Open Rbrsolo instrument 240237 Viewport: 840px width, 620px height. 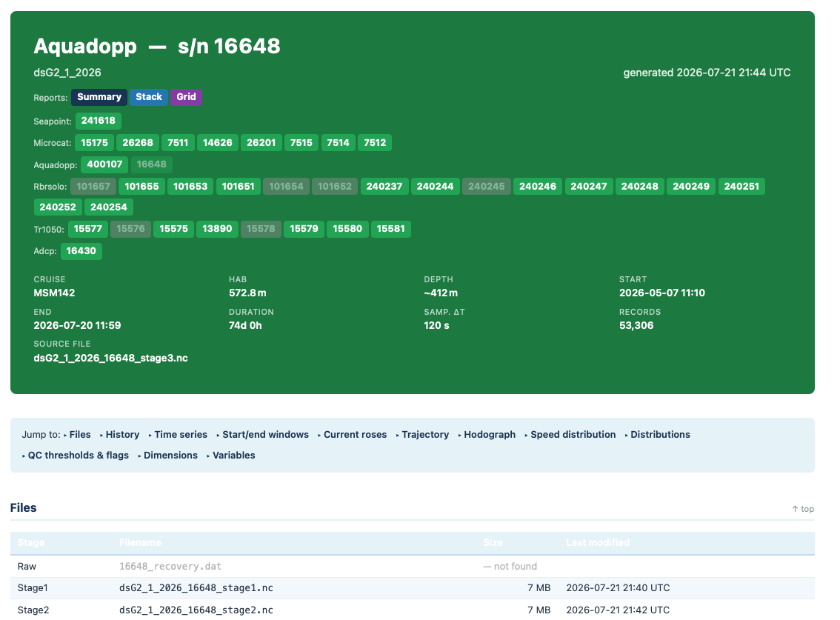[x=384, y=187]
